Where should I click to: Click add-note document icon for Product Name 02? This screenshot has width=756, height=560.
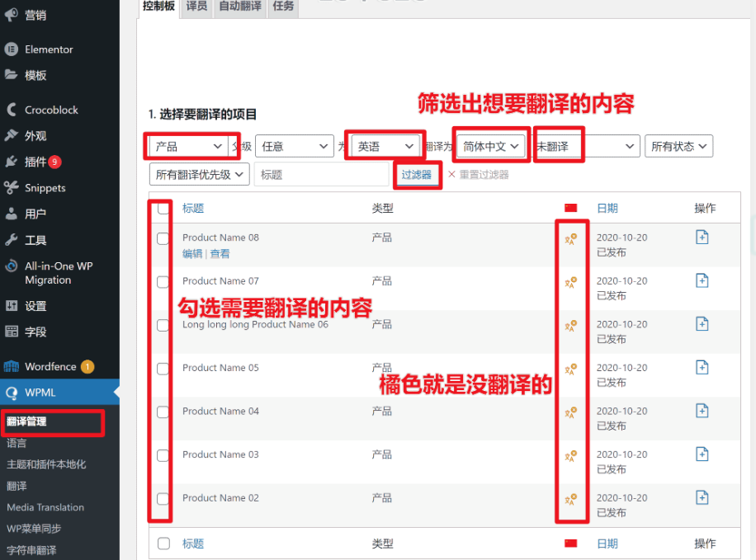[x=702, y=497]
